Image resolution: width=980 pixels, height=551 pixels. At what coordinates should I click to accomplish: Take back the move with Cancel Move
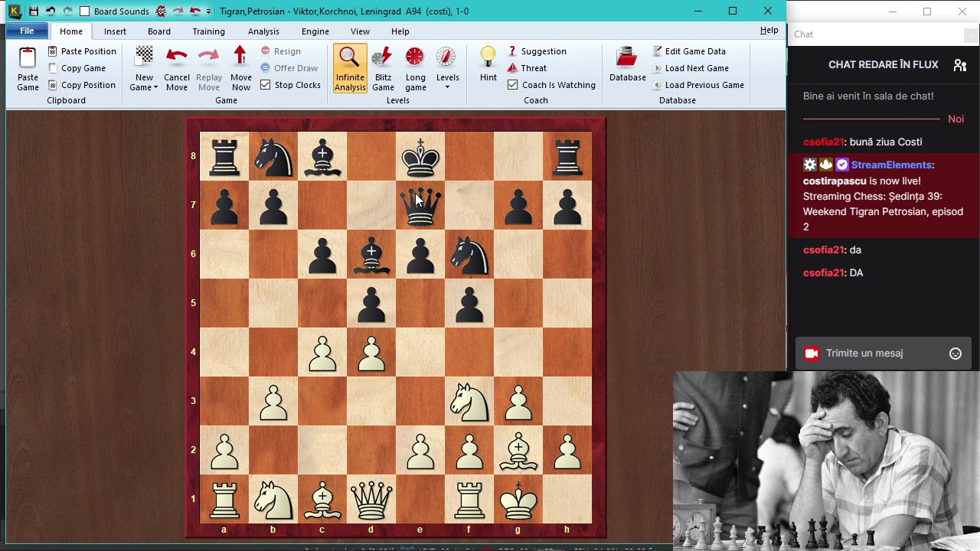pos(177,68)
